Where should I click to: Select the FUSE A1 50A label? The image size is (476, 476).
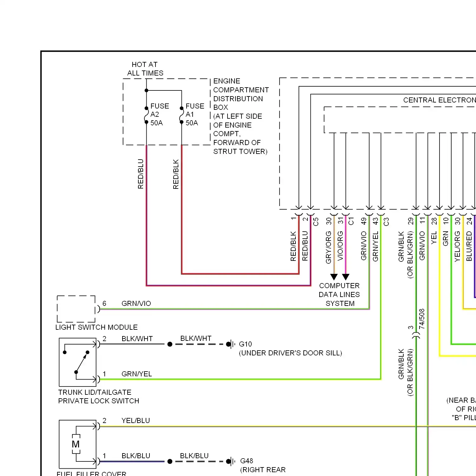[x=195, y=114]
